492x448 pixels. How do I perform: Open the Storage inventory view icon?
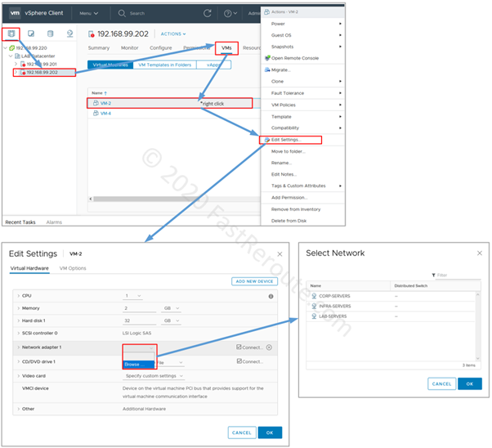[x=50, y=34]
